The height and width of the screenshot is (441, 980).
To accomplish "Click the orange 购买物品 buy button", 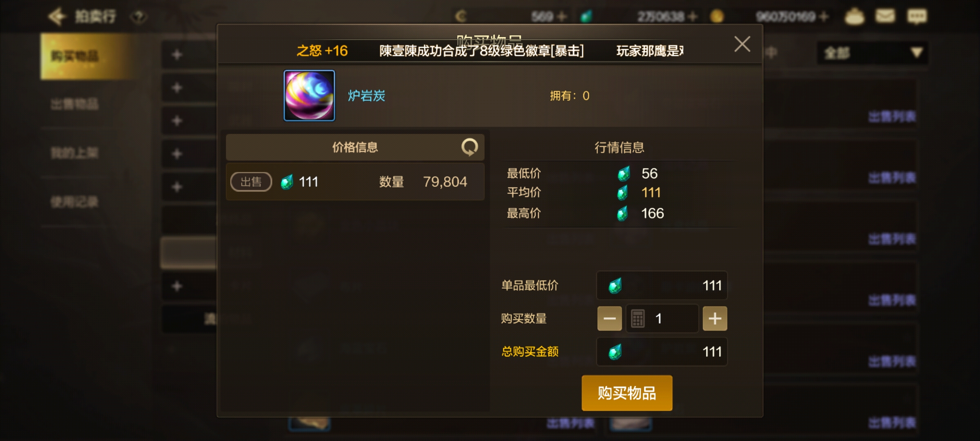I will [627, 393].
